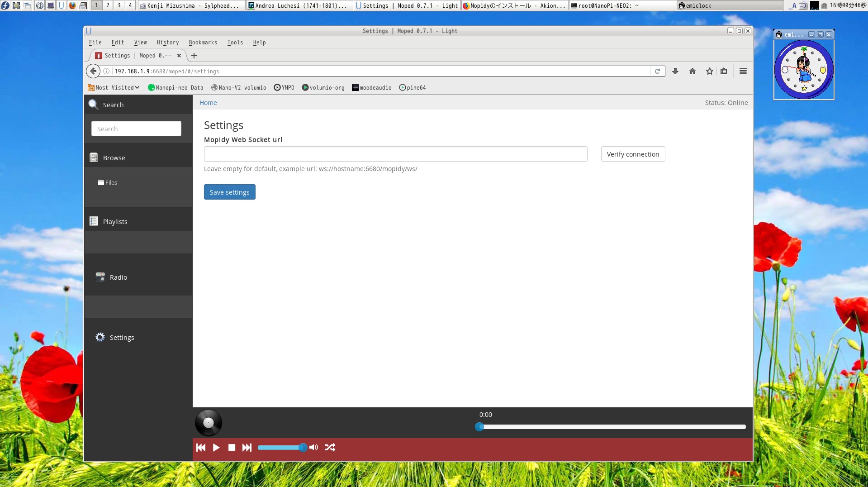Click the Mopidy Web Socket url field

395,154
